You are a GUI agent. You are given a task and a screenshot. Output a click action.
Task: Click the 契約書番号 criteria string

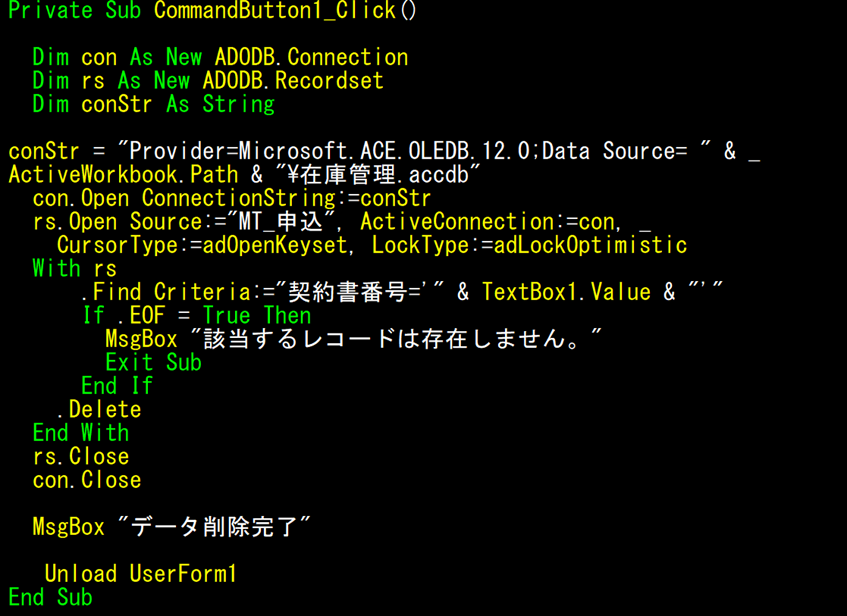coord(363,292)
